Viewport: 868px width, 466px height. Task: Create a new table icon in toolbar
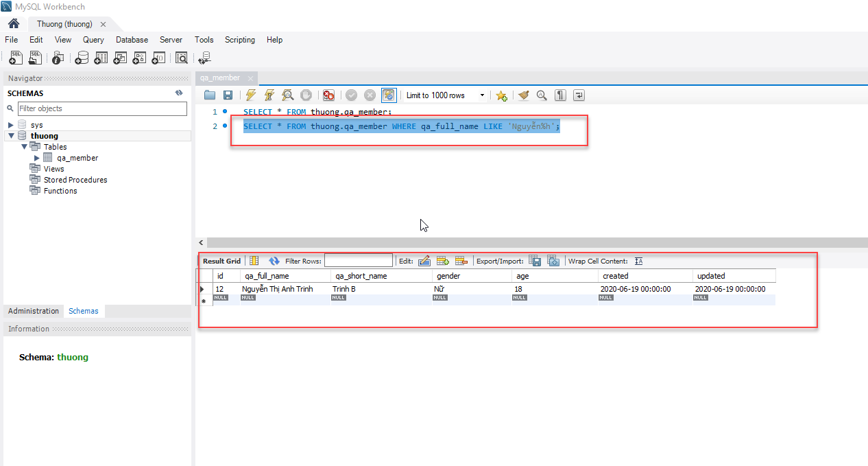pyautogui.click(x=101, y=58)
